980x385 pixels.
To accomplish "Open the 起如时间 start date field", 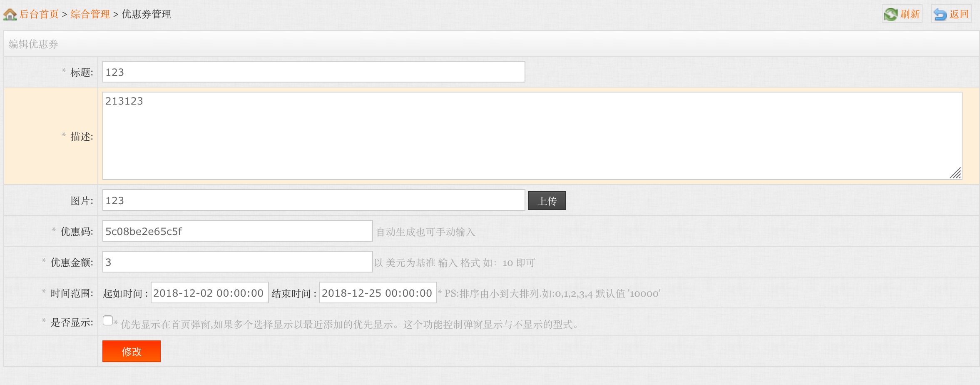I will 209,293.
